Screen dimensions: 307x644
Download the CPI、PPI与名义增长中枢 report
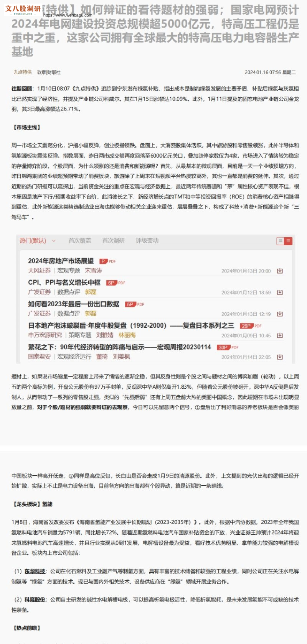(x=280, y=292)
